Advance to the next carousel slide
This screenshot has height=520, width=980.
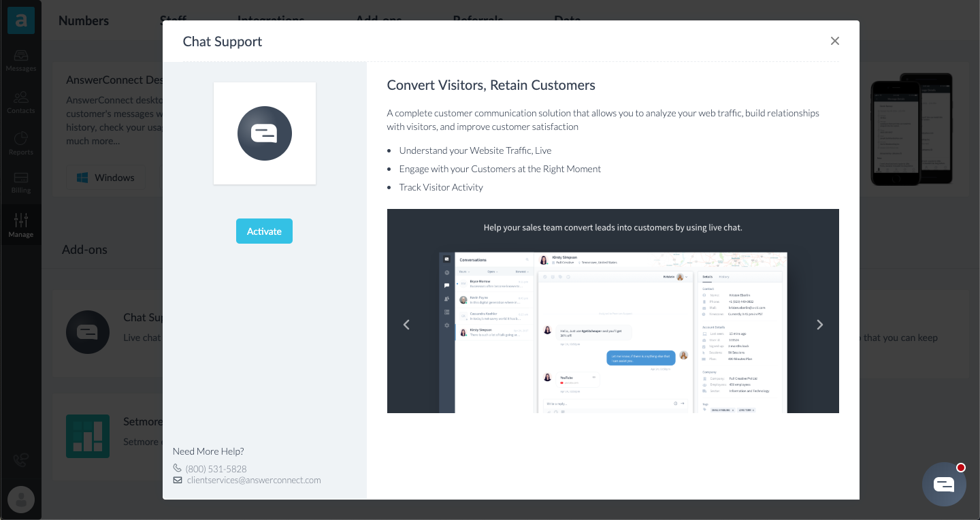tap(820, 325)
